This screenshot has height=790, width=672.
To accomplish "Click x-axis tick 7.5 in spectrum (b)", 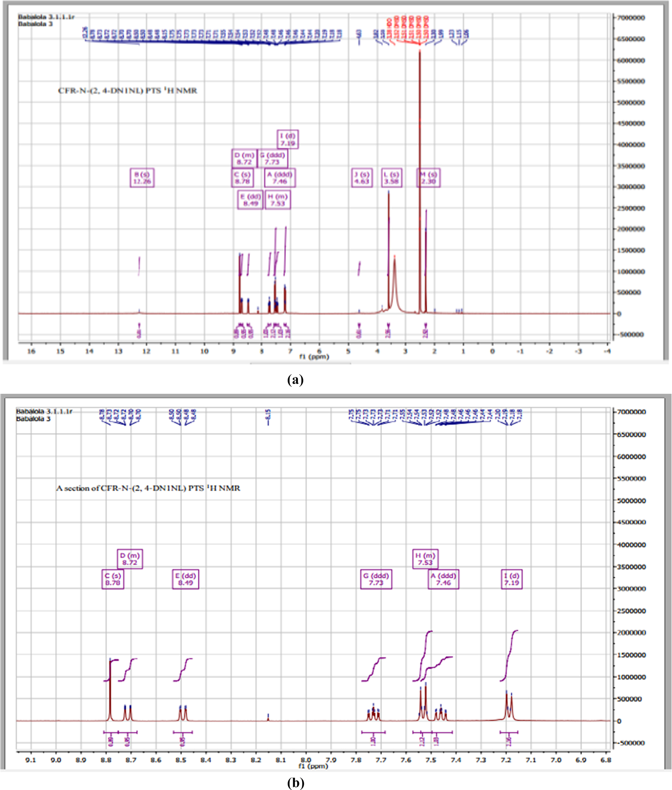I will [431, 760].
